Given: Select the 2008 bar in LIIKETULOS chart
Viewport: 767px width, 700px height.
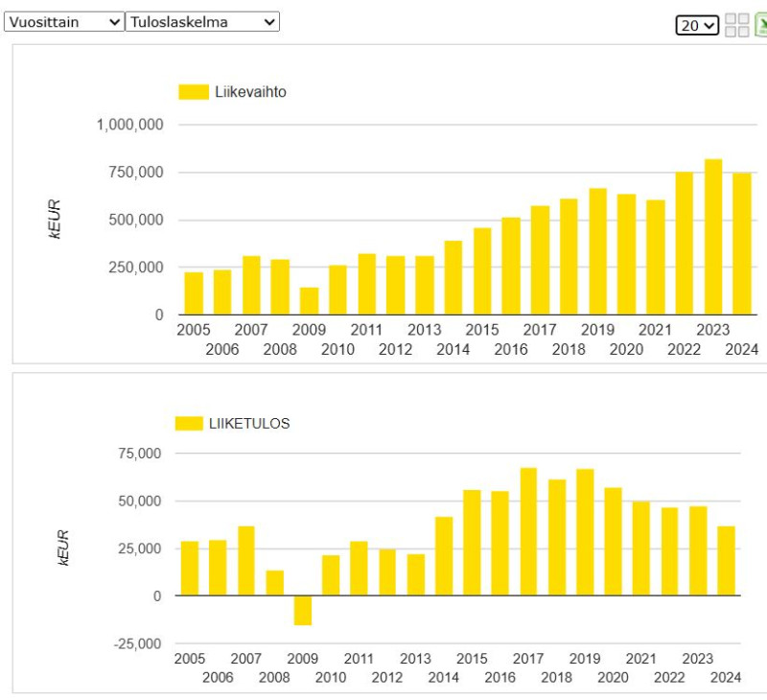Looking at the screenshot, I should (275, 583).
